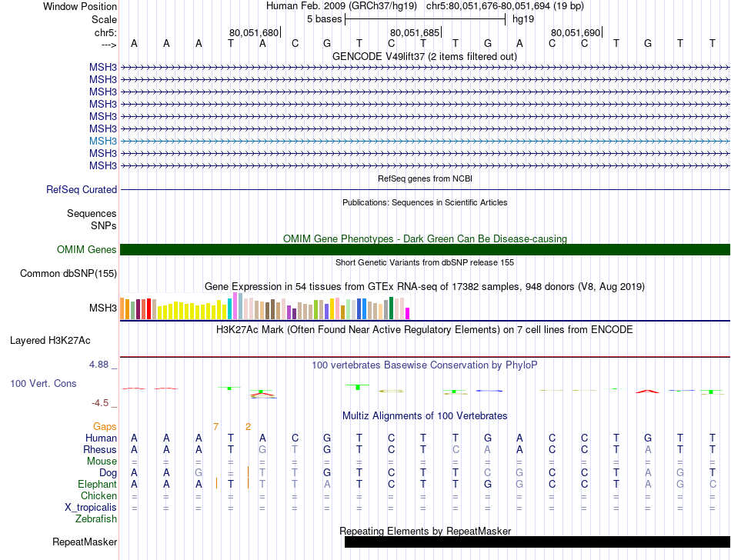Image resolution: width=731 pixels, height=560 pixels.
Task: Open the RefSeq Curated track label
Action: (82, 190)
